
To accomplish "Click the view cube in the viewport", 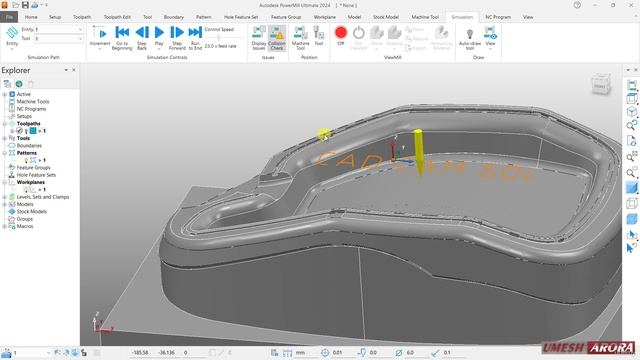I will point(600,84).
